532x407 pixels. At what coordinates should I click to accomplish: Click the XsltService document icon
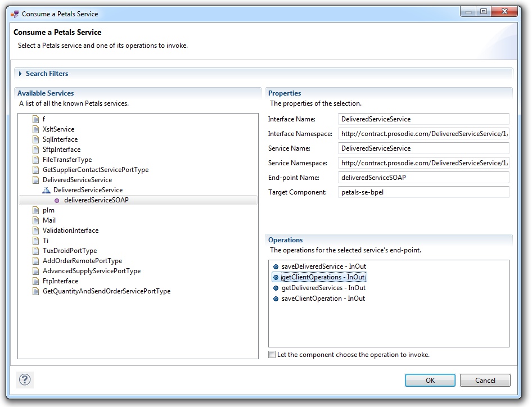(36, 129)
